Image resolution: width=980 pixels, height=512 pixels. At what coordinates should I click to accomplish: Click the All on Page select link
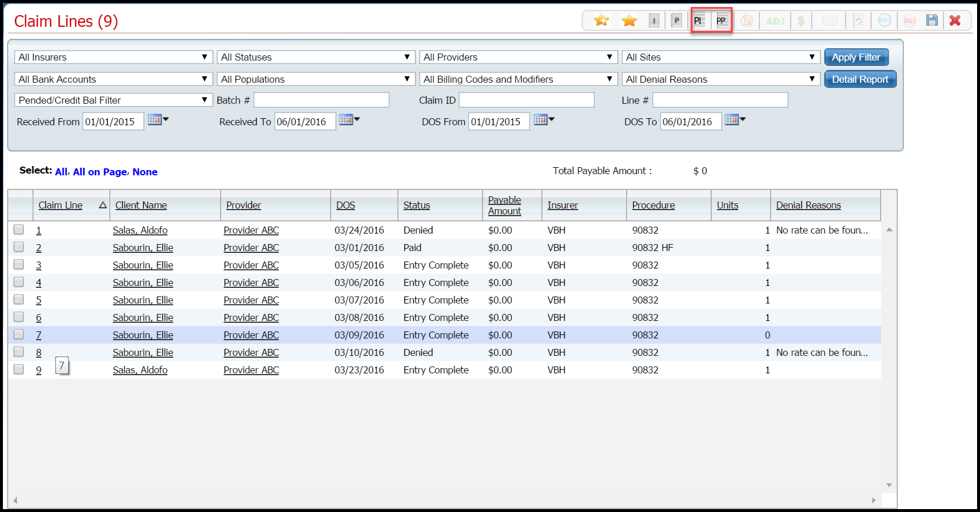pyautogui.click(x=100, y=172)
